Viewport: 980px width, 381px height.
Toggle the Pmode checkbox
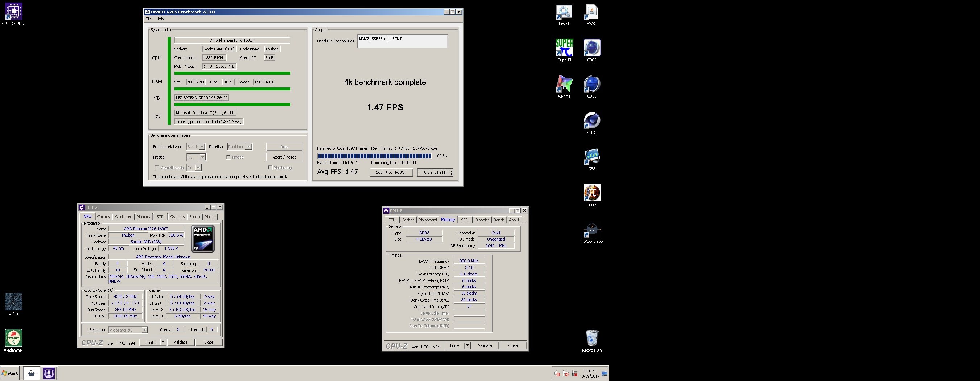[x=228, y=157]
